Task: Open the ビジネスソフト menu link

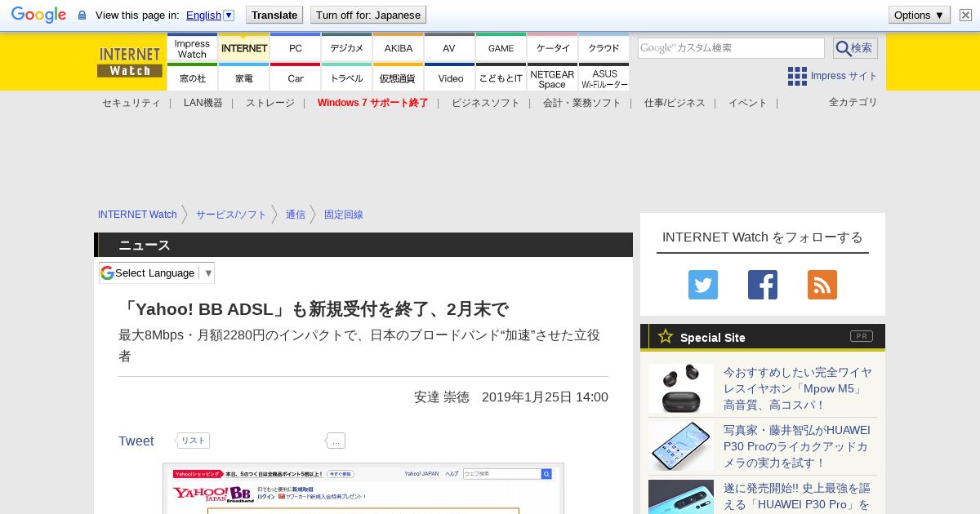Action: [x=486, y=103]
